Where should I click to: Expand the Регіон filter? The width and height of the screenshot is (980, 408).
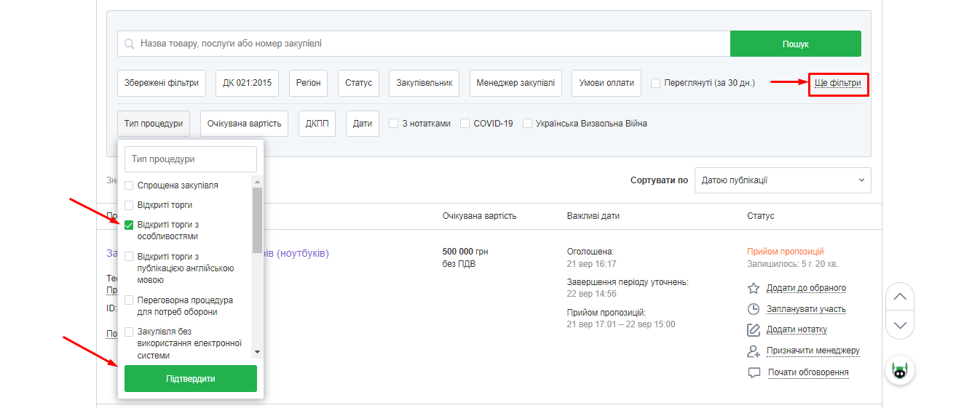click(x=308, y=83)
